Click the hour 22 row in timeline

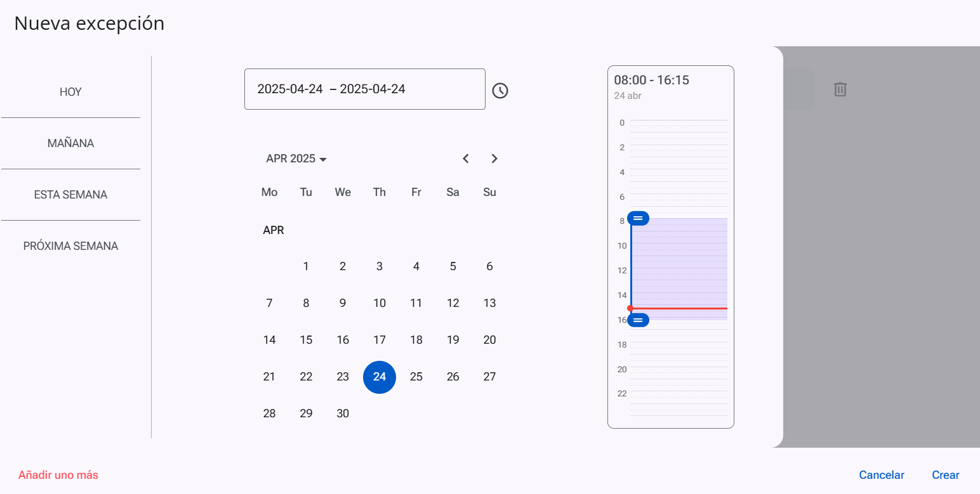click(x=679, y=398)
